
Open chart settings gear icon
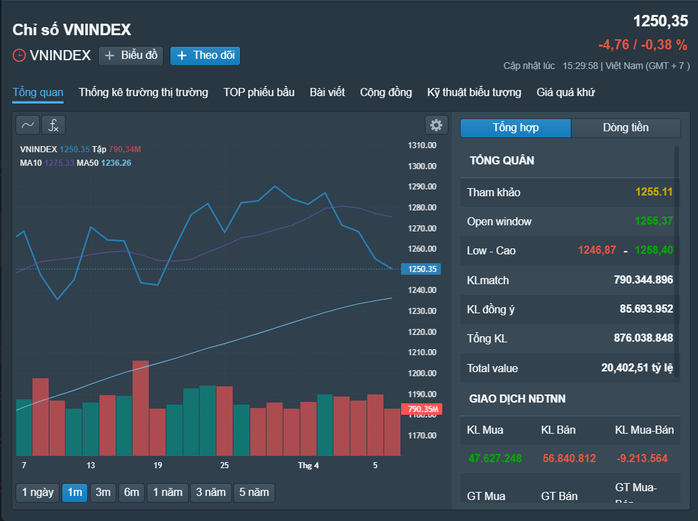(436, 125)
